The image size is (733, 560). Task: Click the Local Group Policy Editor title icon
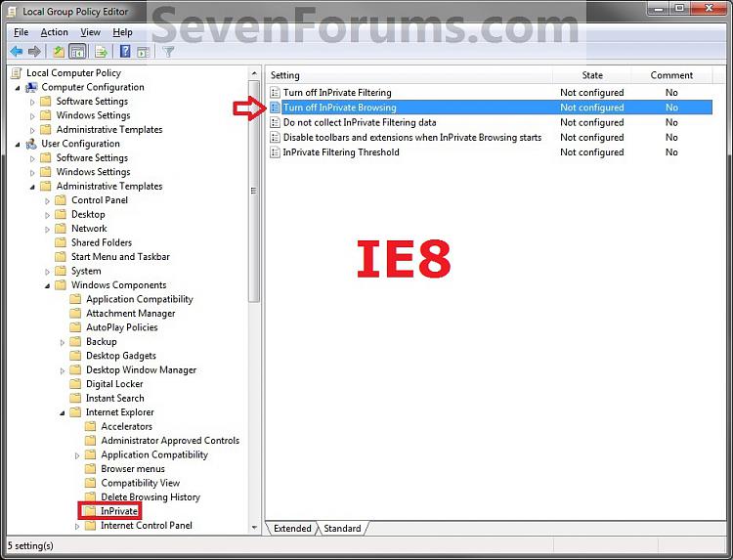pyautogui.click(x=12, y=12)
